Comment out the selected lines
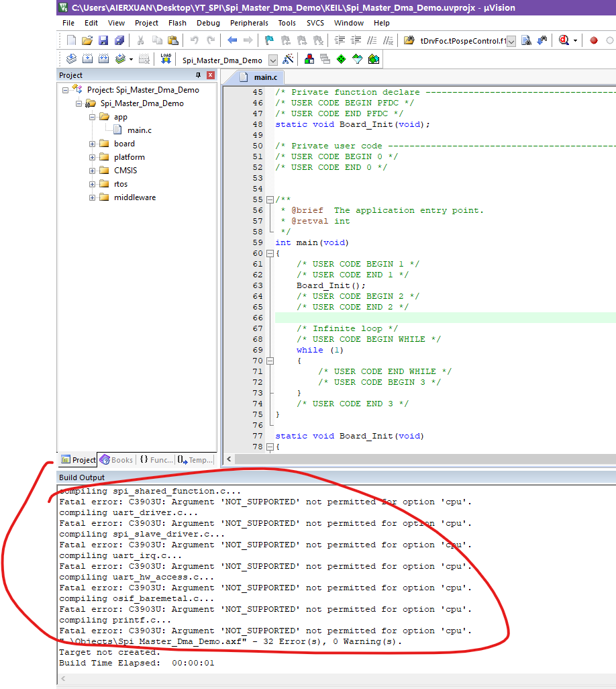The image size is (616, 689). pos(372,40)
